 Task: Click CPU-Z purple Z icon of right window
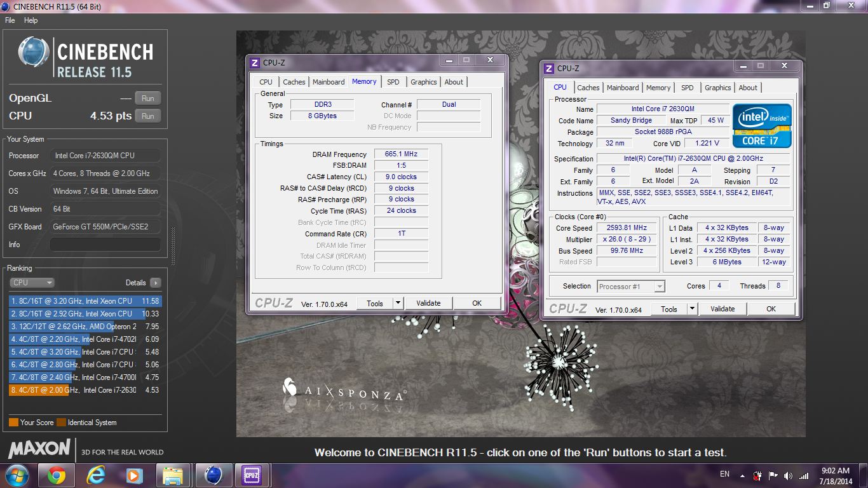click(x=549, y=68)
